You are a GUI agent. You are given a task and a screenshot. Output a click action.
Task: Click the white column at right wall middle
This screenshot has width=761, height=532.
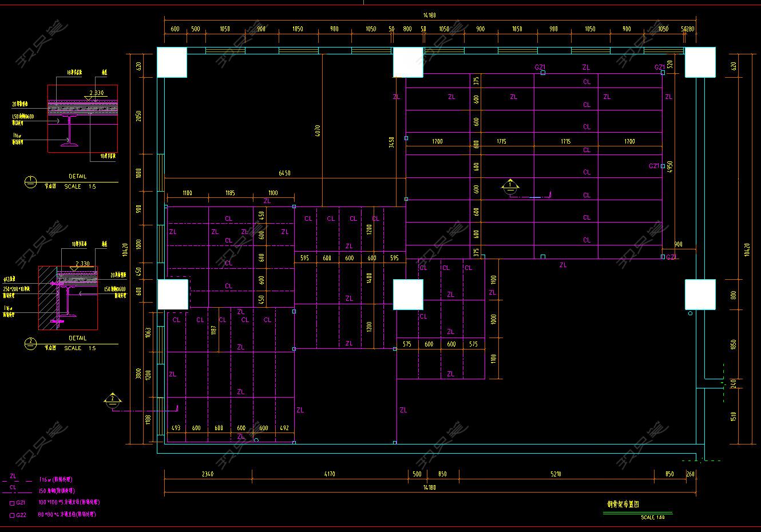pos(700,294)
